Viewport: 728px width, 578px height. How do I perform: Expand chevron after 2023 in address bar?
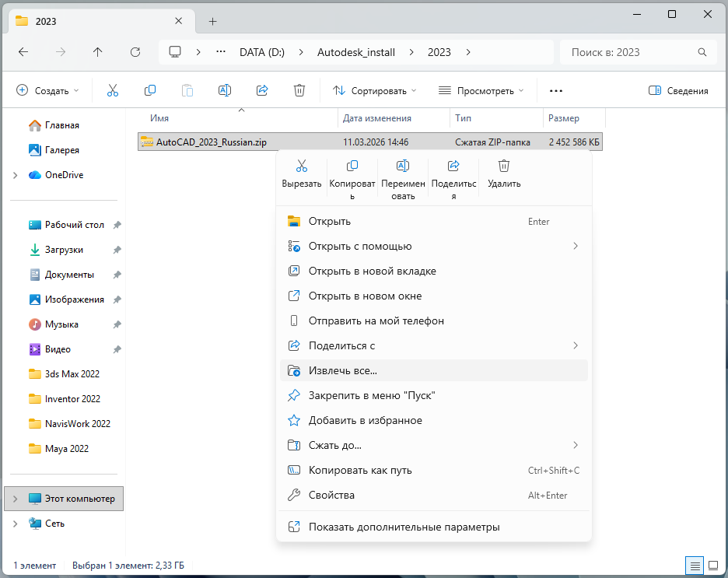coord(468,52)
